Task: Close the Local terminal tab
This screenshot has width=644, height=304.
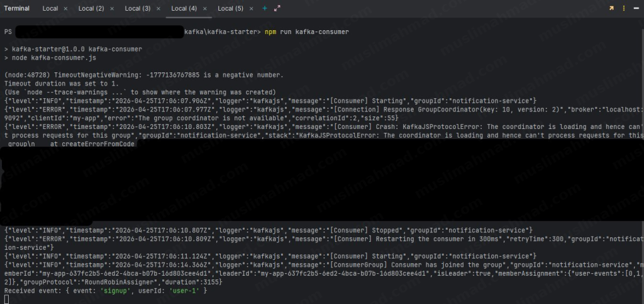Action: tap(65, 9)
